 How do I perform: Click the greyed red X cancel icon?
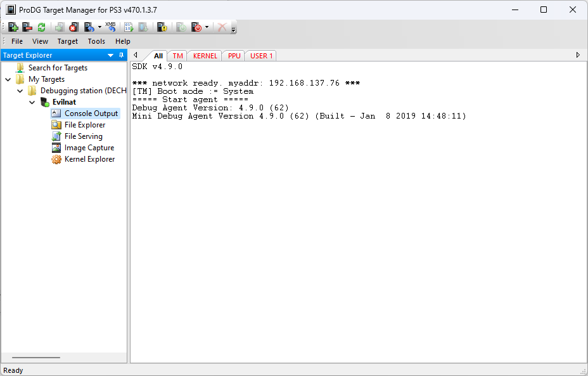click(222, 27)
